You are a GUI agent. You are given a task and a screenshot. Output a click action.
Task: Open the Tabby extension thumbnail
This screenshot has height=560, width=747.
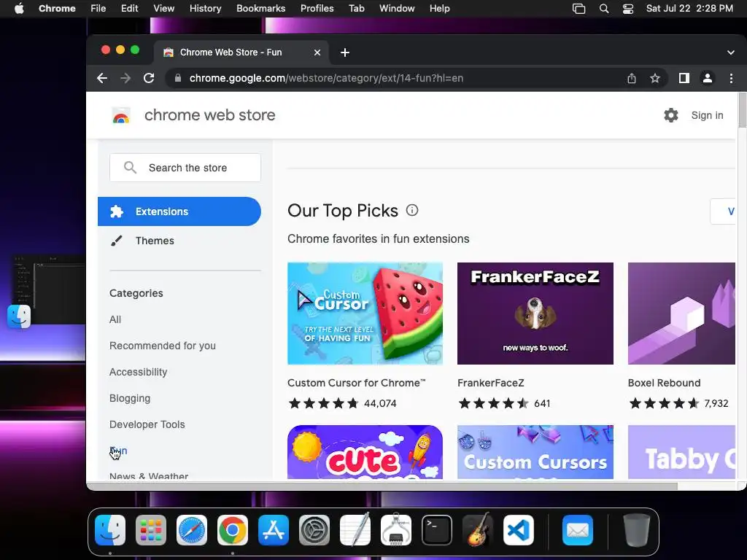point(681,452)
